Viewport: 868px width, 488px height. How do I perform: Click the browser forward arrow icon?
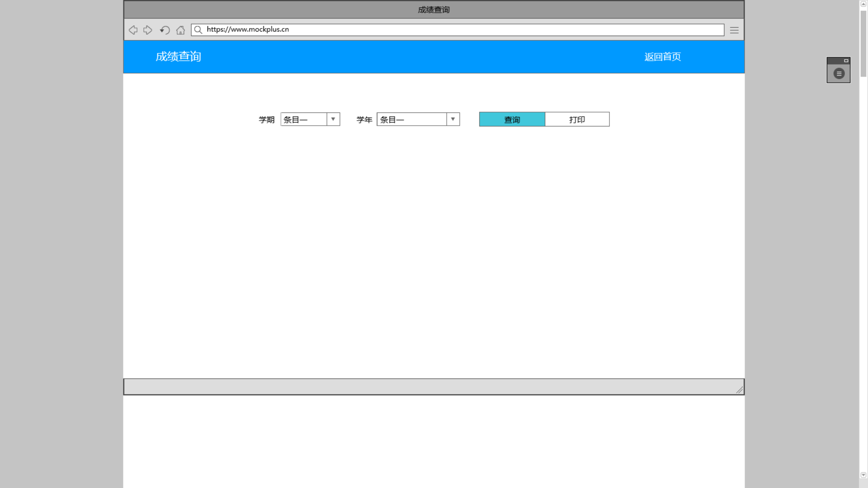point(148,30)
